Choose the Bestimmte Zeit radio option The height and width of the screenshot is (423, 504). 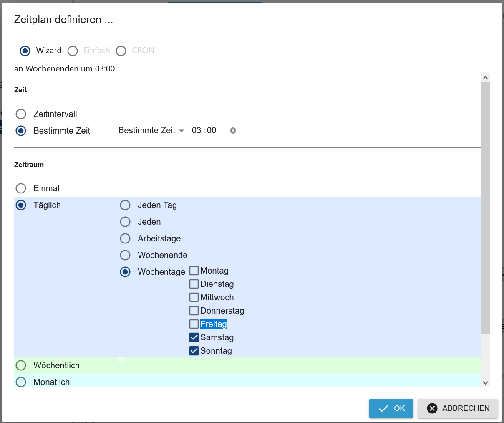[21, 131]
